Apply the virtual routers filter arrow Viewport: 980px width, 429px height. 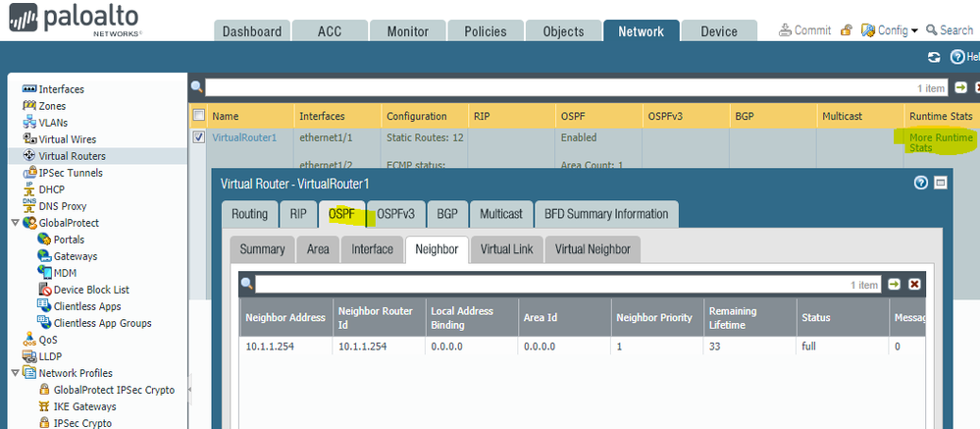coord(960,88)
